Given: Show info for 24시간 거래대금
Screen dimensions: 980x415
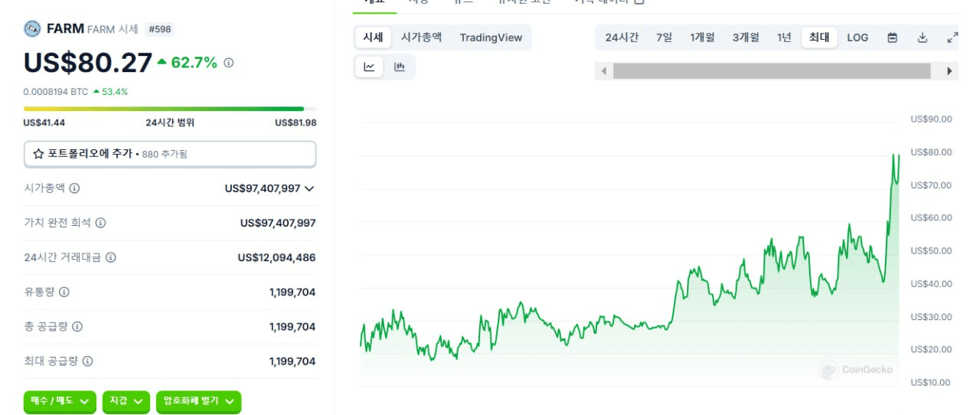Looking at the screenshot, I should [110, 257].
